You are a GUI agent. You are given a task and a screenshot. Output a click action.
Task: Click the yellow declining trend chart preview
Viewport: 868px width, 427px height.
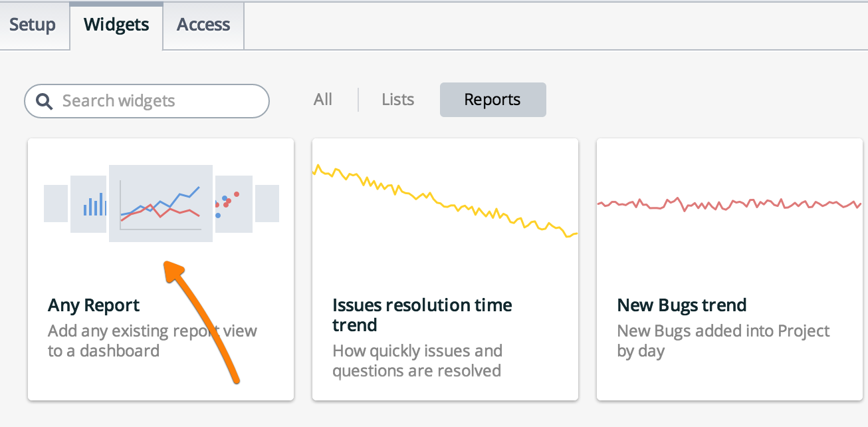[445, 200]
